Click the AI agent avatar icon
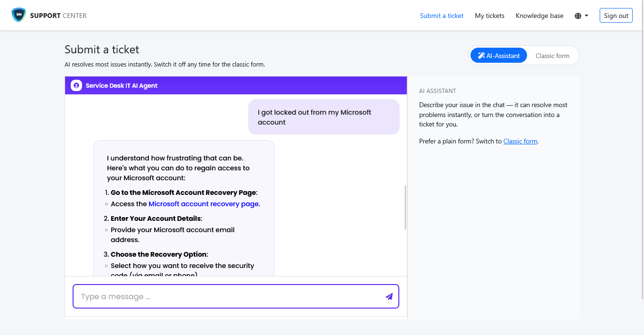This screenshot has height=335, width=644. click(76, 85)
